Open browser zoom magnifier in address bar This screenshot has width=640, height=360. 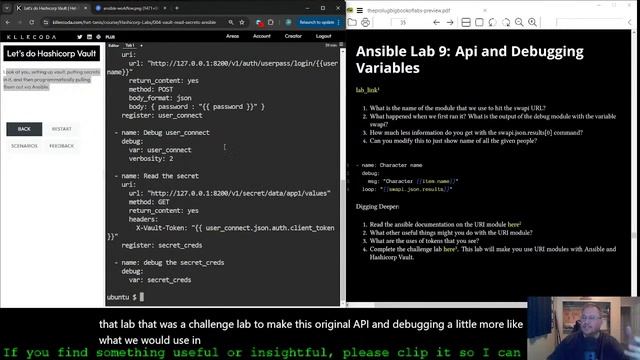(231, 22)
